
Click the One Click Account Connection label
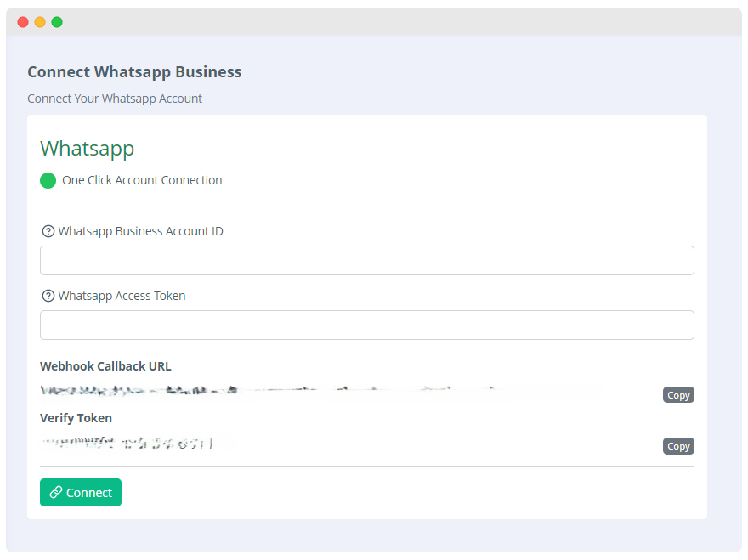142,180
